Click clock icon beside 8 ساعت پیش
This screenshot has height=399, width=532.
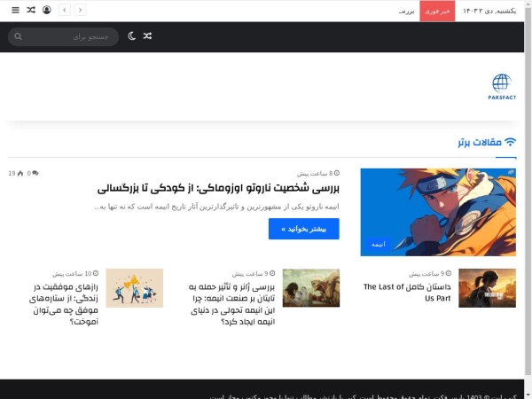[x=337, y=173]
